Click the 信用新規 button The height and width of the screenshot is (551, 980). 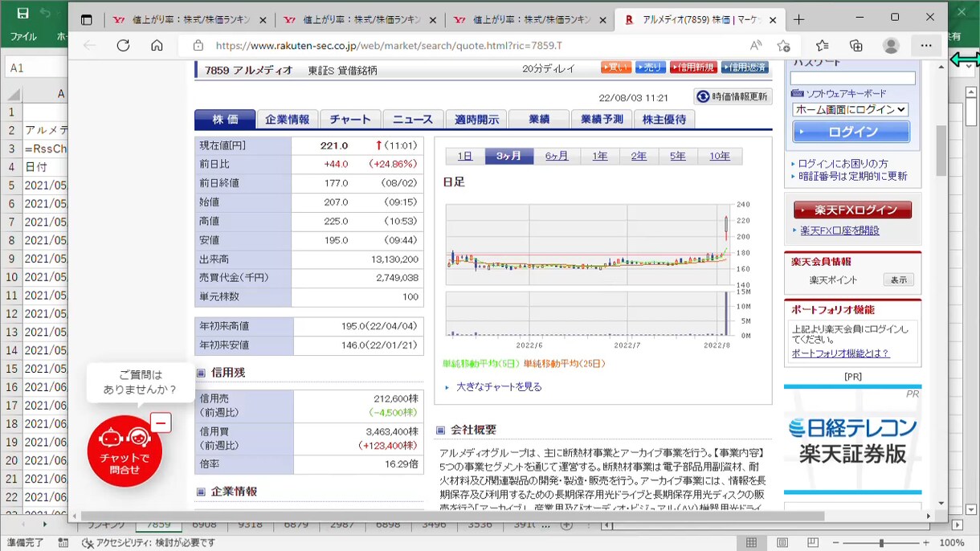coord(693,67)
